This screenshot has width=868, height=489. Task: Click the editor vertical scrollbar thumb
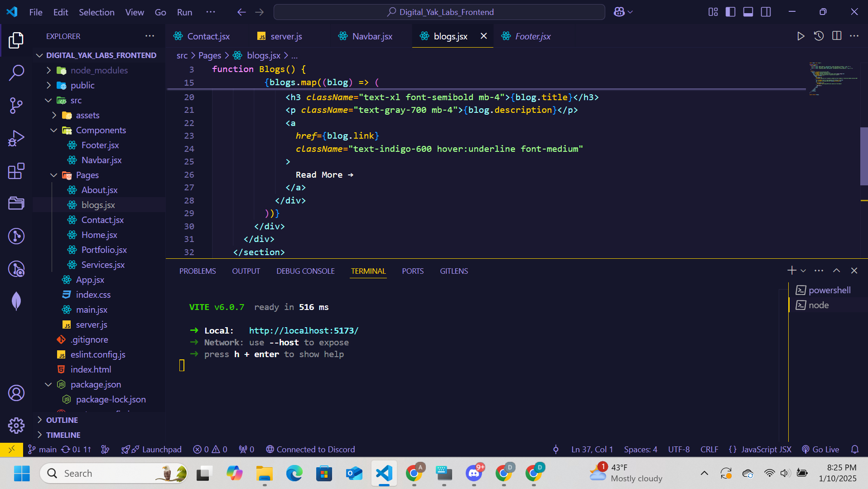click(x=864, y=156)
